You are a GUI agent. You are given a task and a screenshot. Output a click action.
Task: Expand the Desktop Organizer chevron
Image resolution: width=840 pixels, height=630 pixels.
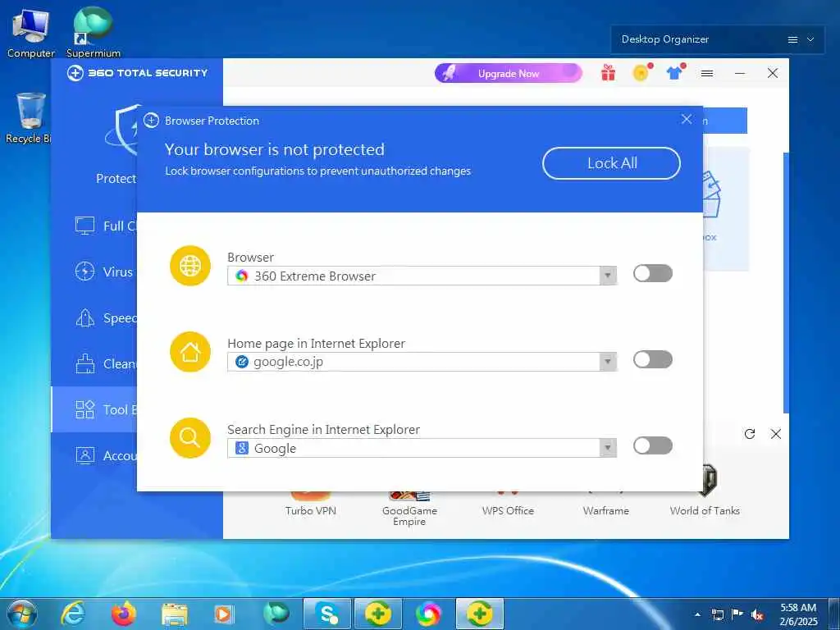tap(810, 39)
